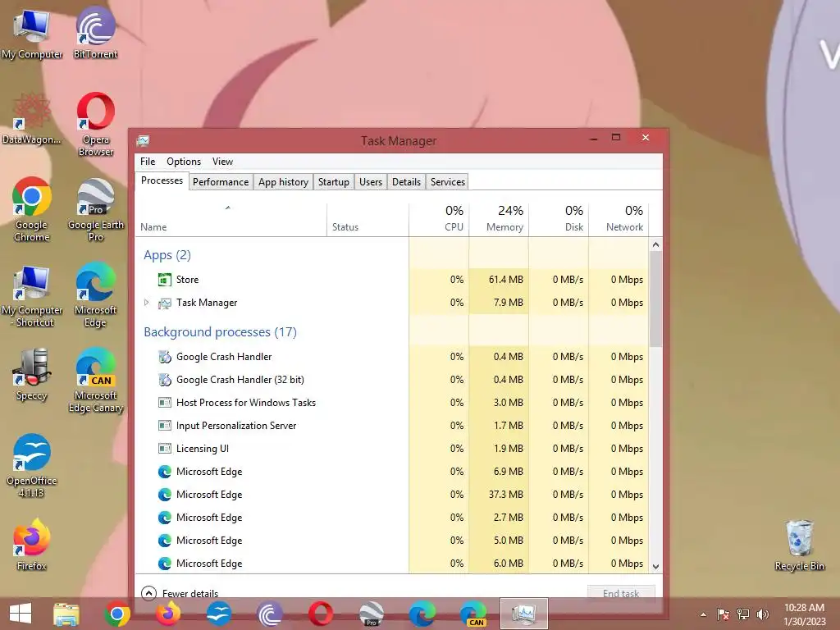Open Speccy desktop icon
This screenshot has height=630, width=840.
pyautogui.click(x=32, y=375)
